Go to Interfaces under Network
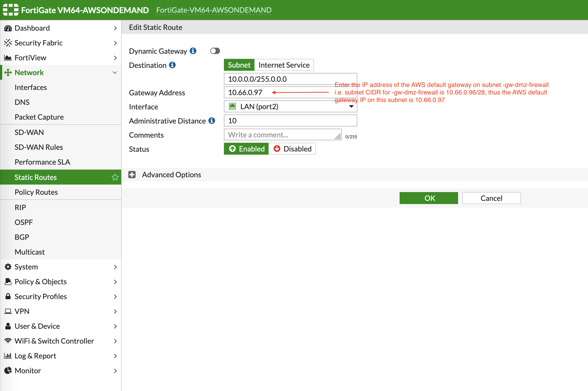This screenshot has height=391, width=588. point(31,87)
